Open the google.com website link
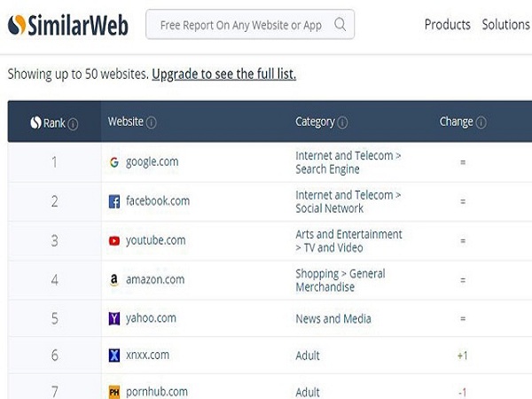 click(152, 162)
